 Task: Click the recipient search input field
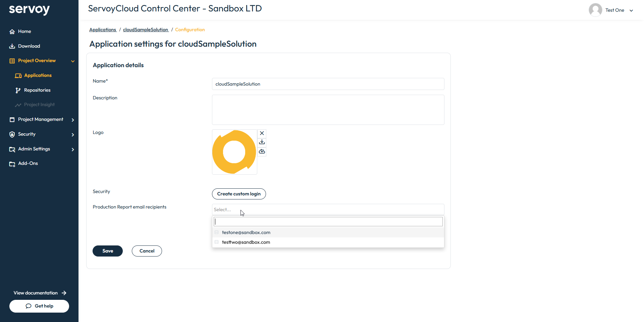click(x=328, y=222)
